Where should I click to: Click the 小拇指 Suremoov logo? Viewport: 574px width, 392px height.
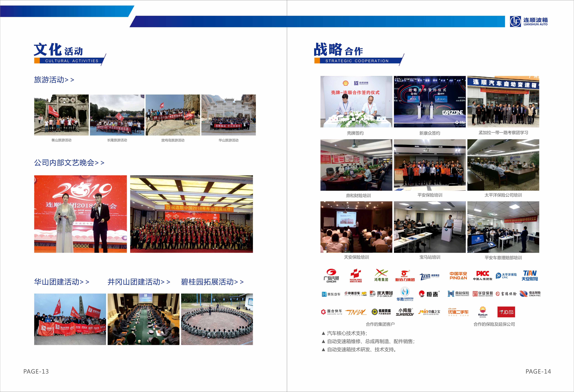tap(405, 312)
